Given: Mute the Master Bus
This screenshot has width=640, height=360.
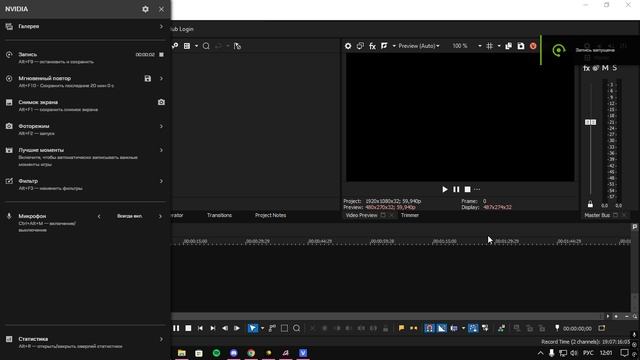Looking at the screenshot, I should (x=605, y=68).
